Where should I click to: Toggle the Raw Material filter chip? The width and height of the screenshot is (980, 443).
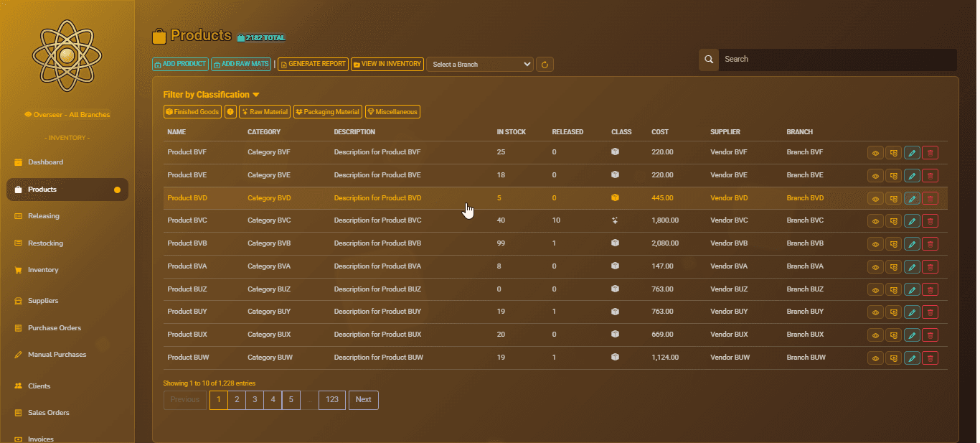click(265, 112)
